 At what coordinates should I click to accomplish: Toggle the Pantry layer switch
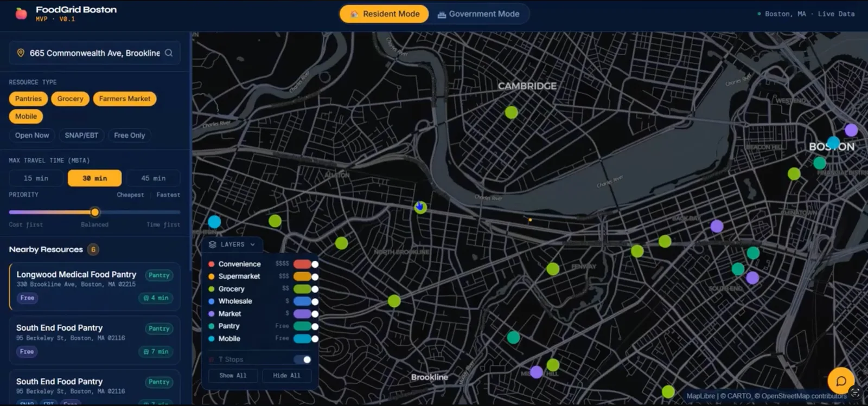(x=306, y=326)
